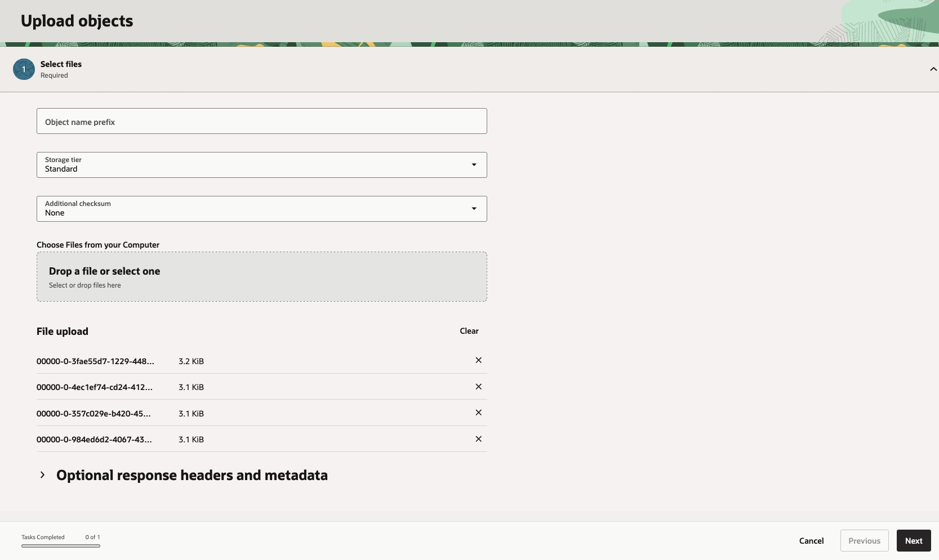This screenshot has width=939, height=560.
Task: Clear all files from File upload list
Action: point(469,331)
